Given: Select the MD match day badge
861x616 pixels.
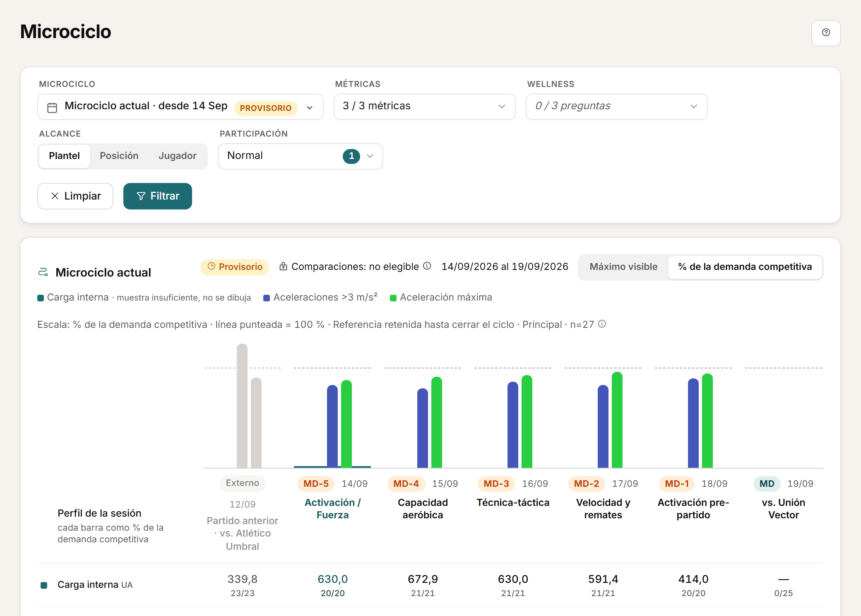Looking at the screenshot, I should coord(767,484).
